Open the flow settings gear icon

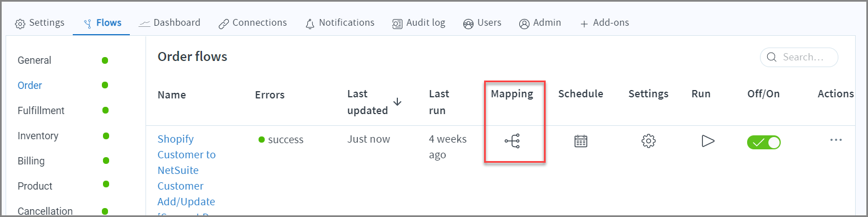tap(648, 141)
